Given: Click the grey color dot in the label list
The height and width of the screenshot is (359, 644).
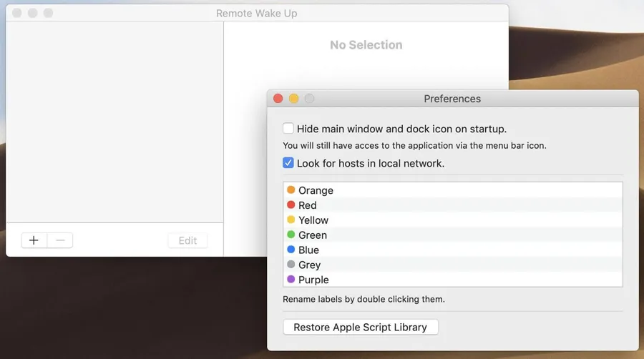Looking at the screenshot, I should coord(291,265).
